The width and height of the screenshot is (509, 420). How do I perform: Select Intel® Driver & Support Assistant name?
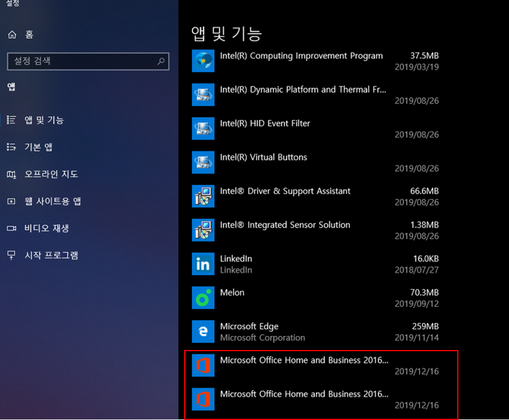coord(285,191)
